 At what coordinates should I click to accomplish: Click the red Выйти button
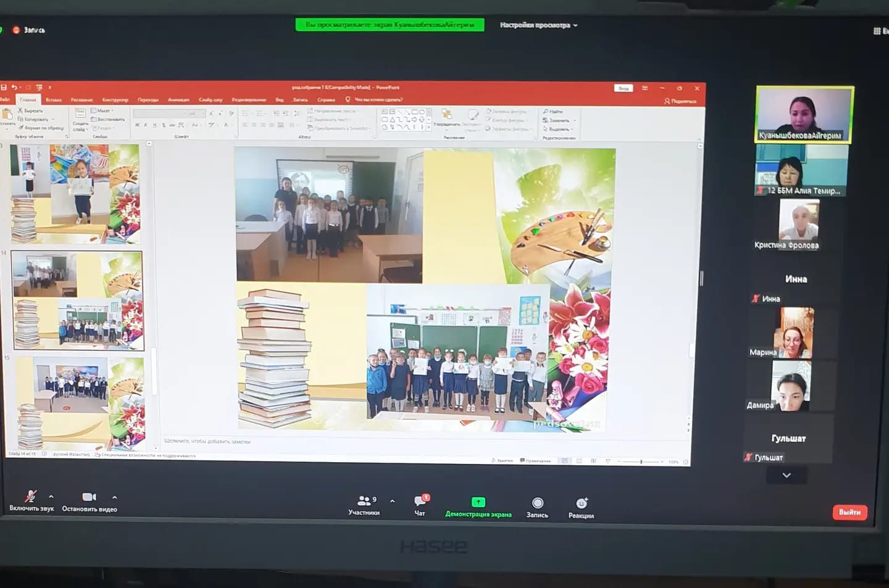[849, 512]
